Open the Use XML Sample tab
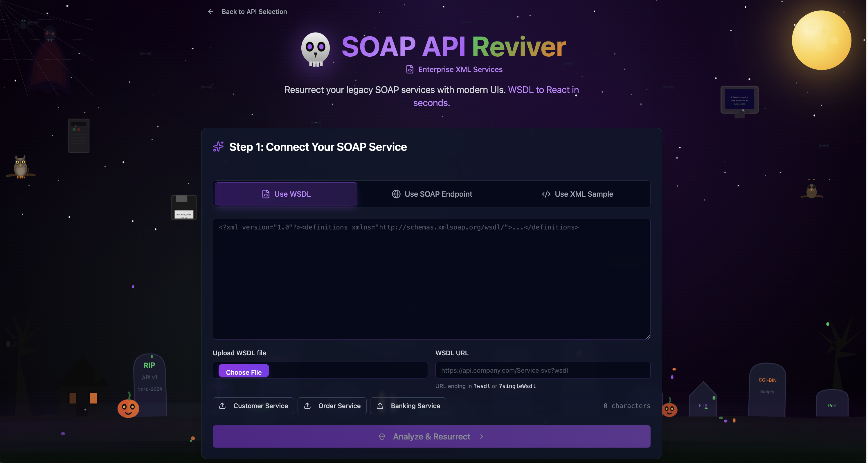Image resolution: width=868 pixels, height=463 pixels. point(577,194)
